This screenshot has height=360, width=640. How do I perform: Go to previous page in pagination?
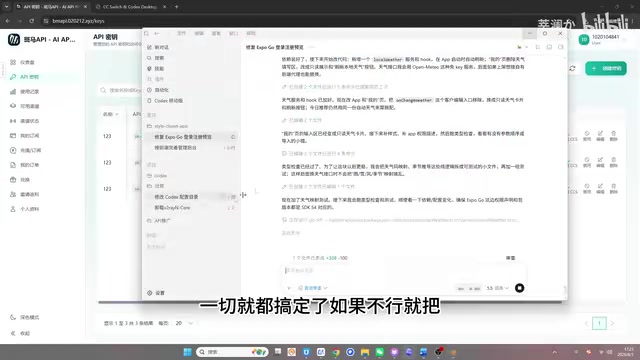586,323
